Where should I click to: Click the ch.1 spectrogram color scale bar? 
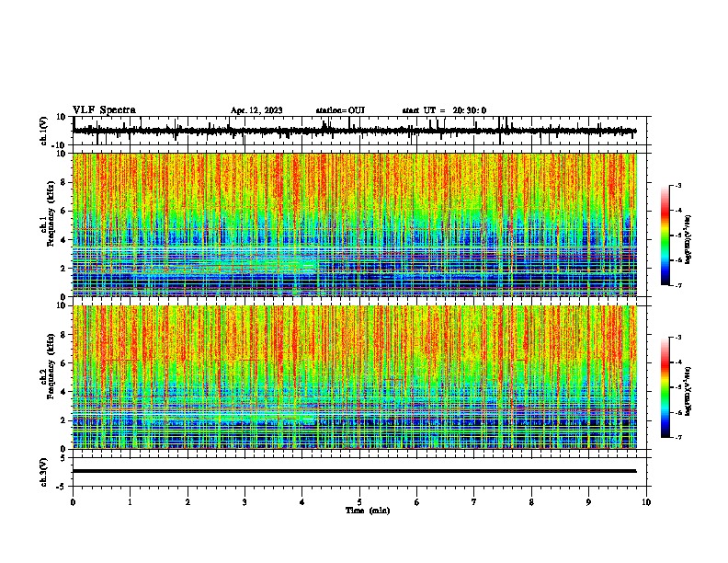click(665, 236)
